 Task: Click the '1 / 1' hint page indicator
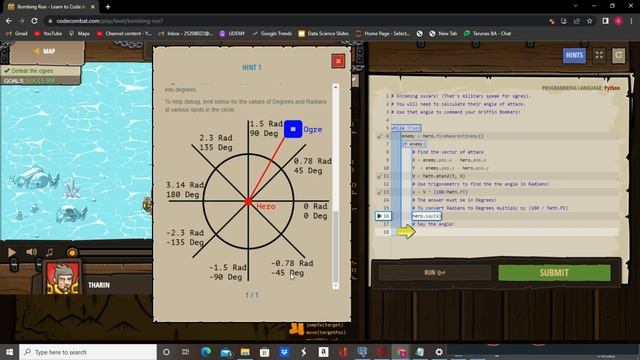pos(252,295)
